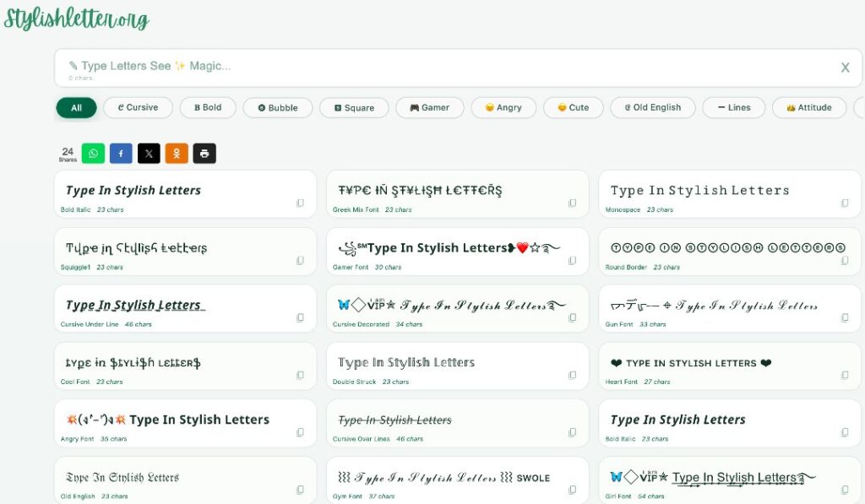865x504 pixels.
Task: Copy the Greek Mix Font styled text
Action: (x=572, y=203)
